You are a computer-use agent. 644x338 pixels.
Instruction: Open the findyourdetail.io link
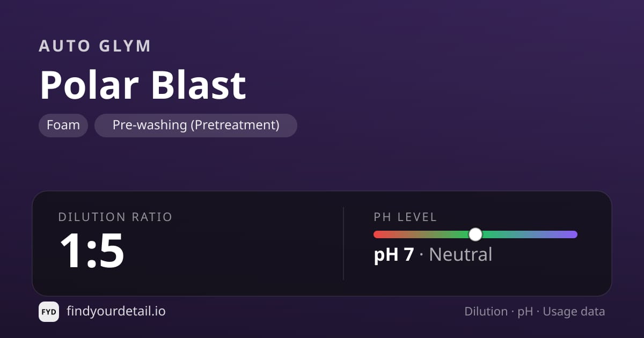pos(116,311)
